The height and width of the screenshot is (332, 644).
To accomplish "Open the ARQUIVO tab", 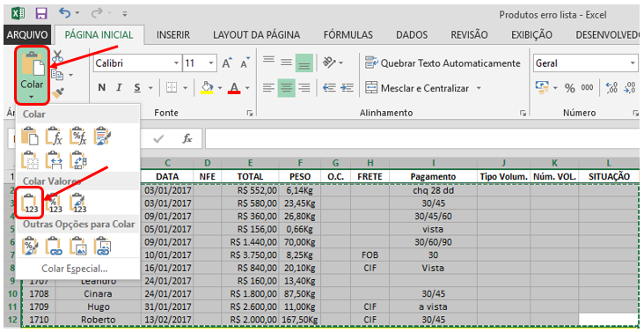I will click(x=27, y=35).
